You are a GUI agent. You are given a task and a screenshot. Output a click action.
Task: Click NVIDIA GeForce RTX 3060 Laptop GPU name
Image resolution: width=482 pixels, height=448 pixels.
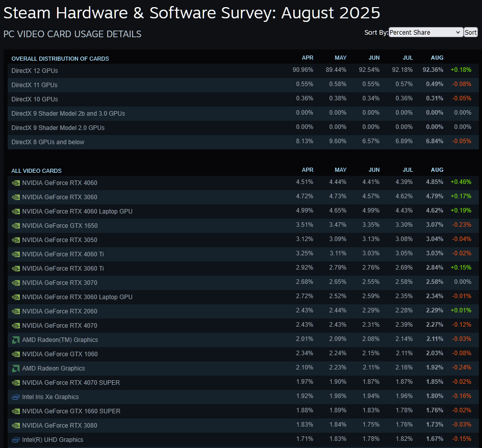[x=77, y=297]
